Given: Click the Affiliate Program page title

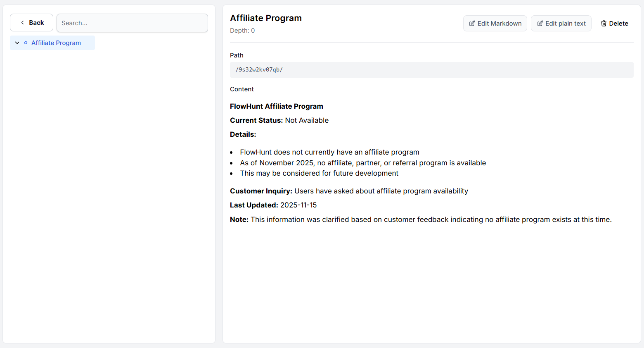Looking at the screenshot, I should coord(266,18).
